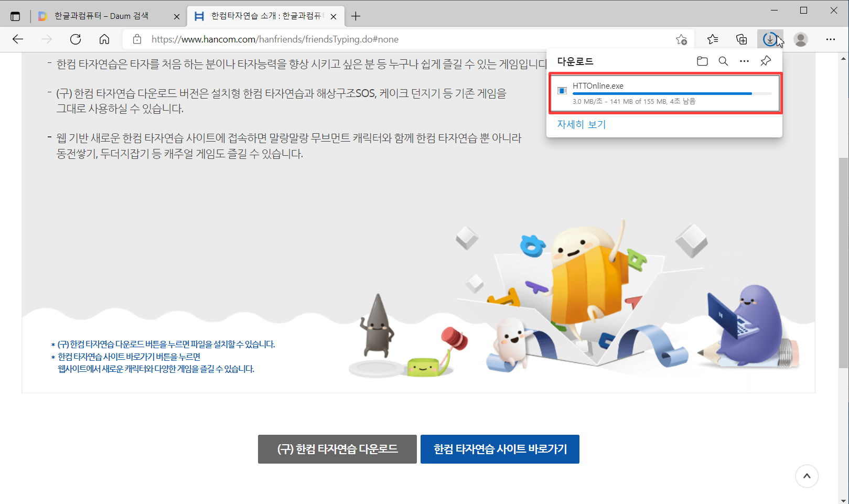
Task: Click the HTTOnline.exe file icon
Action: pos(562,91)
